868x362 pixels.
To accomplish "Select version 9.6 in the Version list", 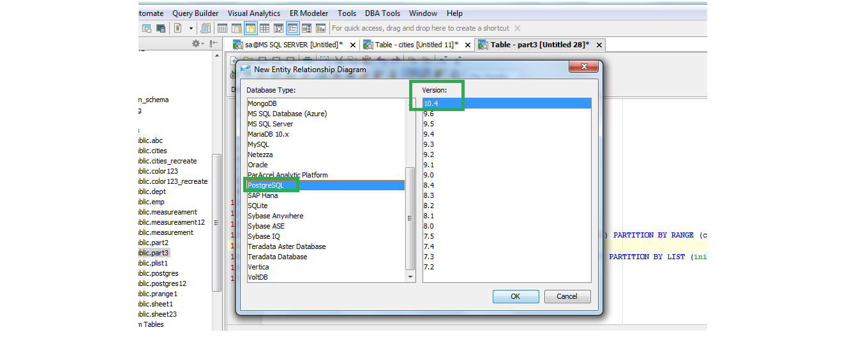I will pos(507,114).
